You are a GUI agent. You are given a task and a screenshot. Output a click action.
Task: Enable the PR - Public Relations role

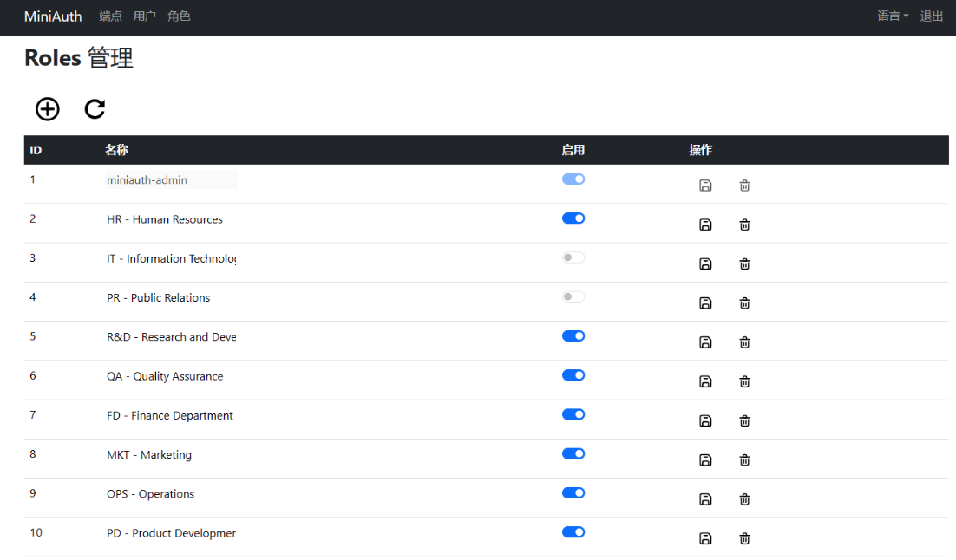[573, 296]
